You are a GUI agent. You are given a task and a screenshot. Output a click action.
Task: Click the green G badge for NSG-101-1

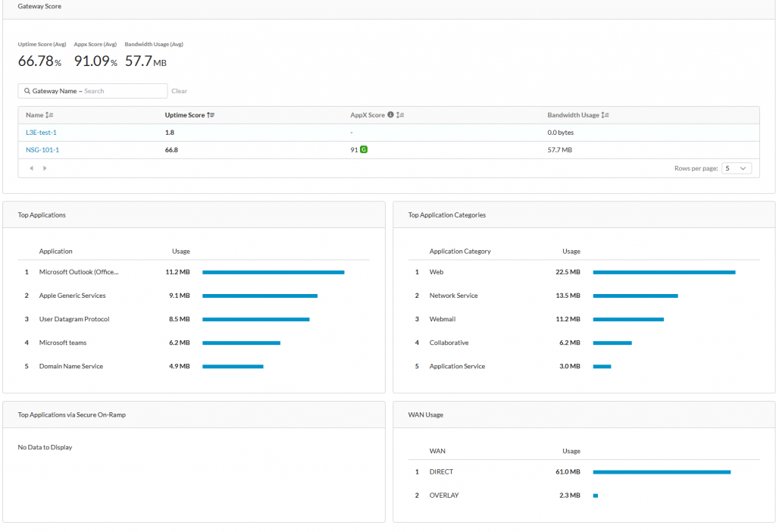(x=364, y=149)
